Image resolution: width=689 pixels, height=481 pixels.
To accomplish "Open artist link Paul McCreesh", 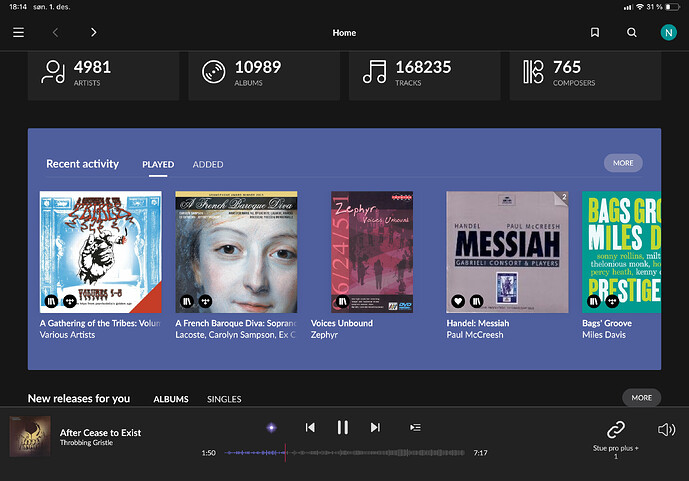I will click(475, 335).
